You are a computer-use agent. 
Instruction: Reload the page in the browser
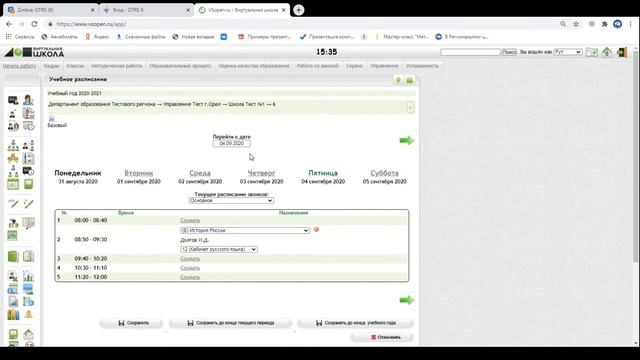(34, 24)
